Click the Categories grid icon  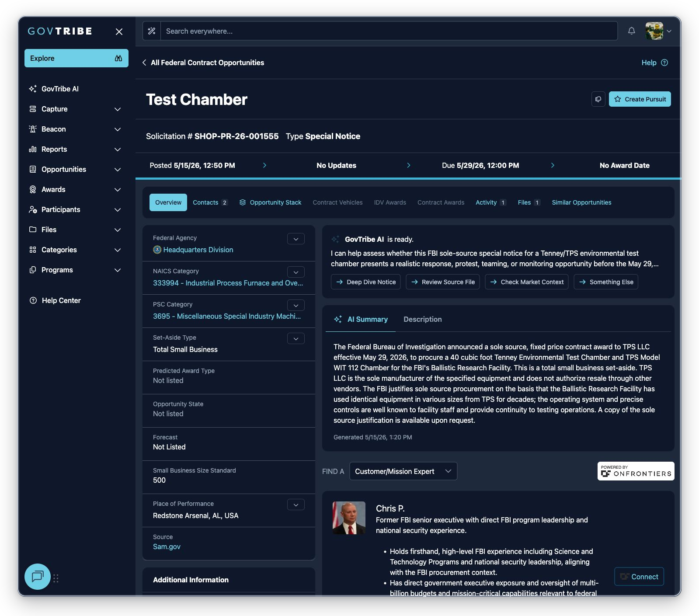coord(33,250)
